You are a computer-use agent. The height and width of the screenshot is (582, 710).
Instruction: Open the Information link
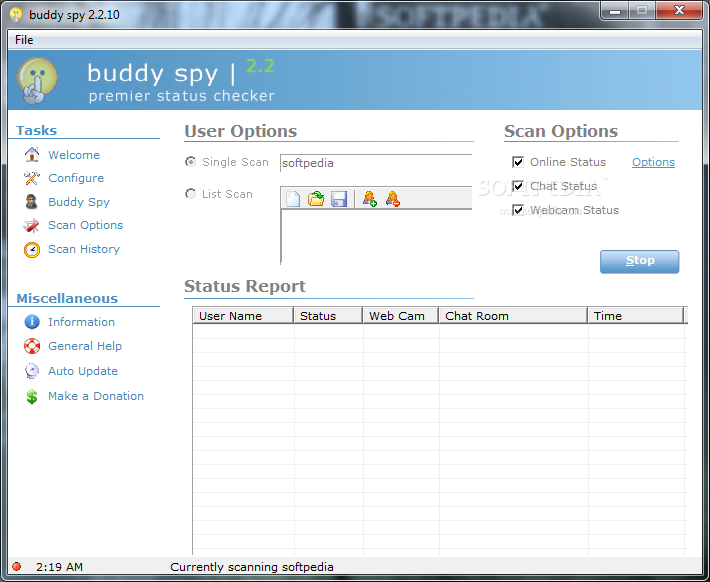click(82, 322)
